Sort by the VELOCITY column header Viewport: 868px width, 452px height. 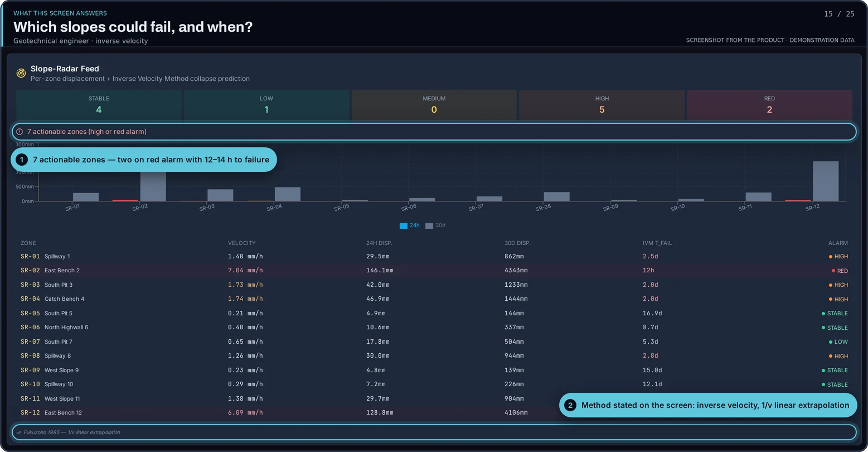[242, 243]
